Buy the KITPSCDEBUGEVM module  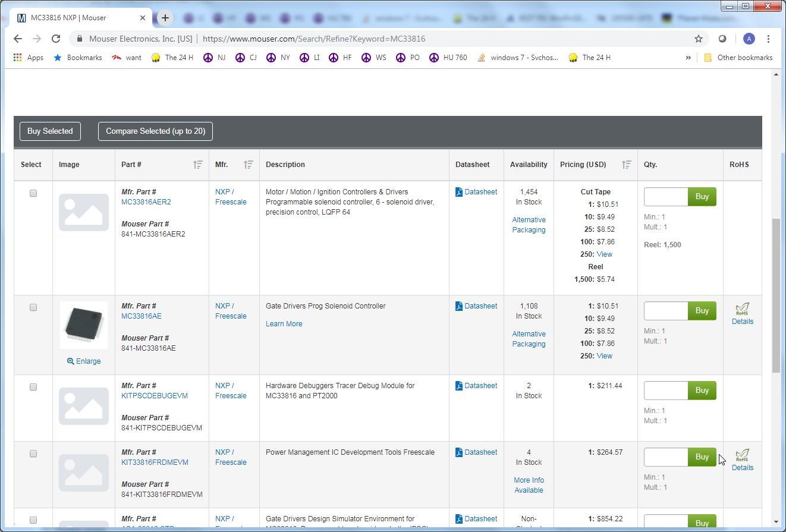pos(702,391)
